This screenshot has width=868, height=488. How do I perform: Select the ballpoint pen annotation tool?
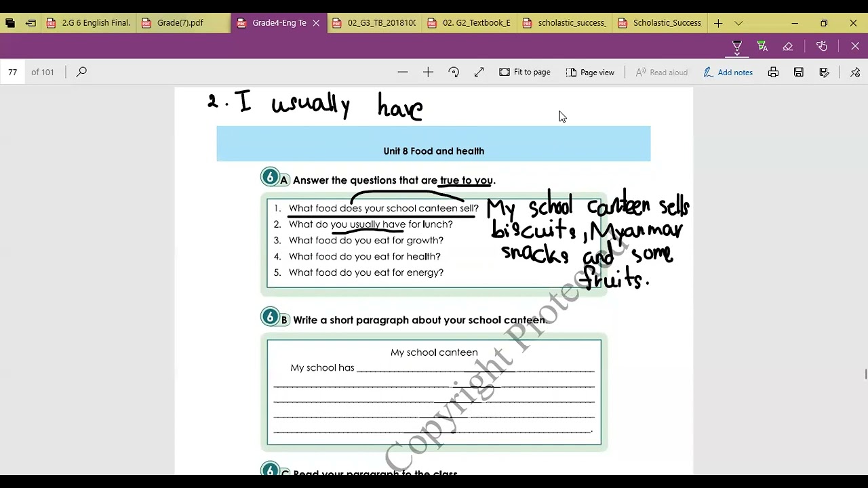(x=737, y=47)
